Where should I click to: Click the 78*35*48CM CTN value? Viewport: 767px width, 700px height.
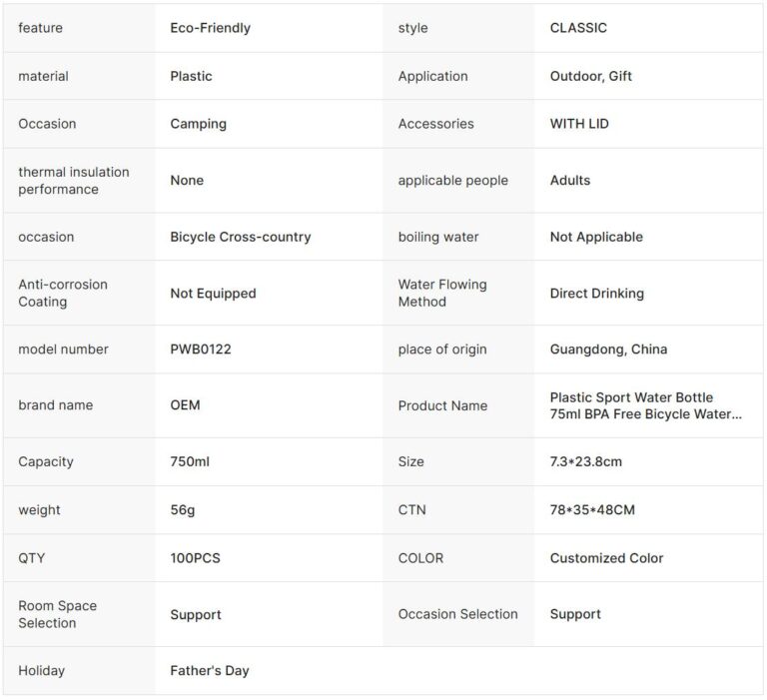pyautogui.click(x=592, y=510)
